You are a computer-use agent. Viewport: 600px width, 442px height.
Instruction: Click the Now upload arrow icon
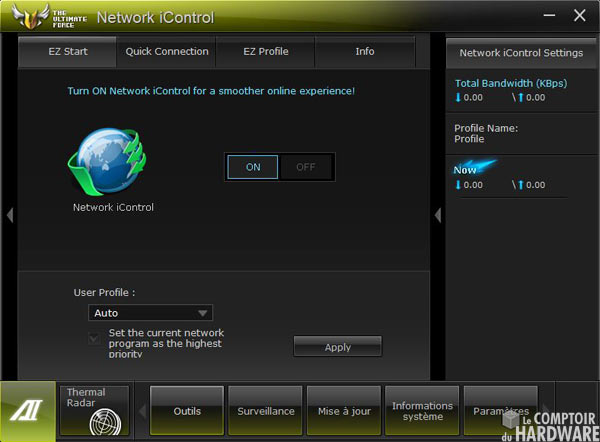pos(520,185)
